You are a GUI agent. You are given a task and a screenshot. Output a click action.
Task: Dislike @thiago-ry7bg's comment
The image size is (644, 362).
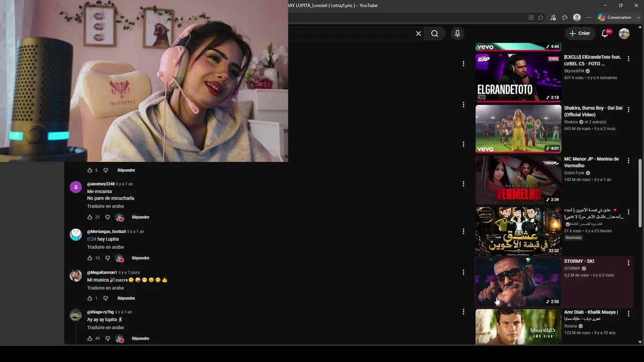[x=107, y=338]
